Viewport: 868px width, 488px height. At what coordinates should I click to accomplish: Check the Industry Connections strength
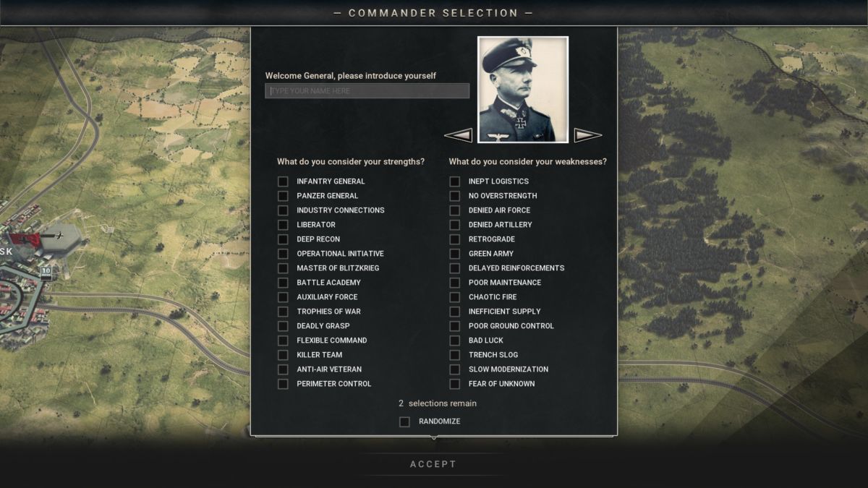click(283, 210)
